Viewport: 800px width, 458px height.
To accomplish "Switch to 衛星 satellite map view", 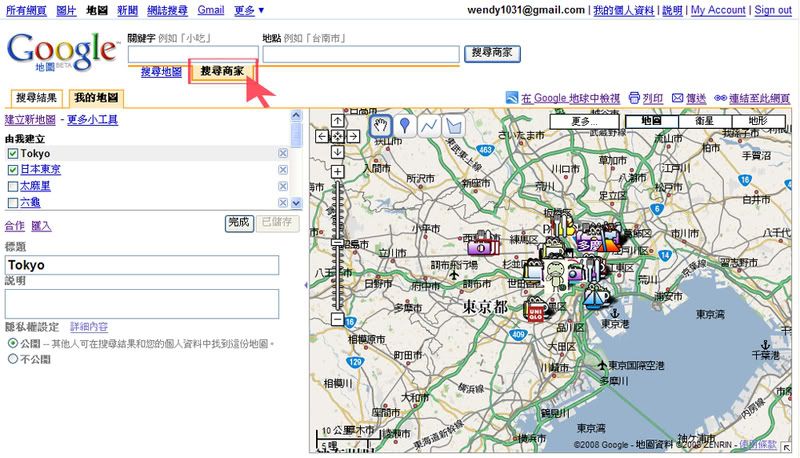I will 705,121.
